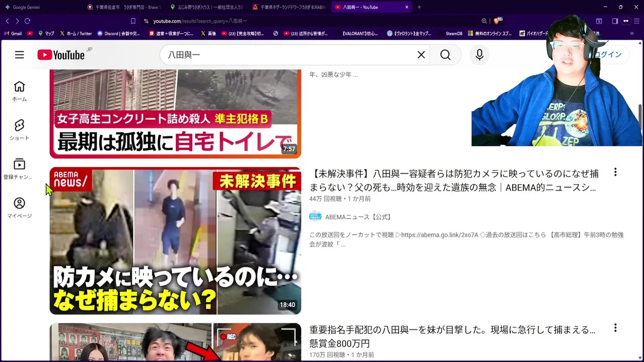This screenshot has width=644, height=362.
Task: Open a new browser tab
Action: [419, 7]
